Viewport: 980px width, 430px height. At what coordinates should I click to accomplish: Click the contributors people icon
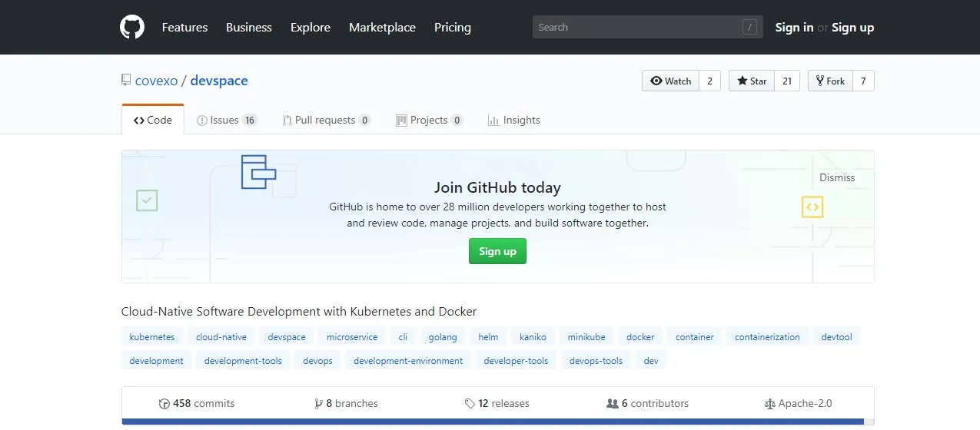point(612,404)
